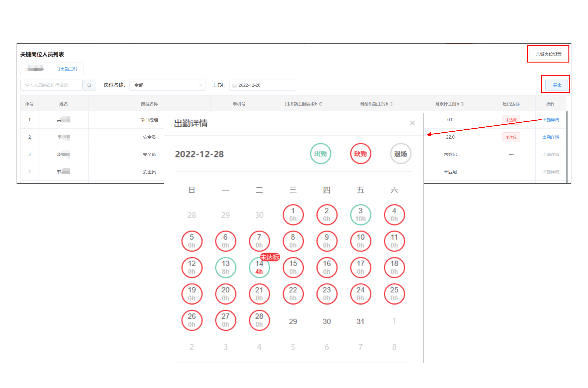Click help icon beside 日出勤工时要求h
The width and height of the screenshot is (588, 388).
coord(321,104)
